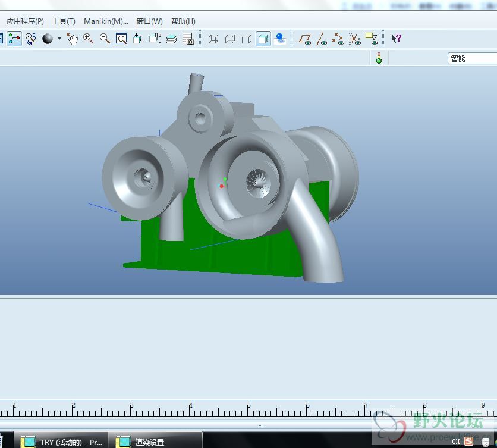Click the gray sphere appearance gallery icon
The height and width of the screenshot is (448, 497).
pyautogui.click(x=48, y=39)
